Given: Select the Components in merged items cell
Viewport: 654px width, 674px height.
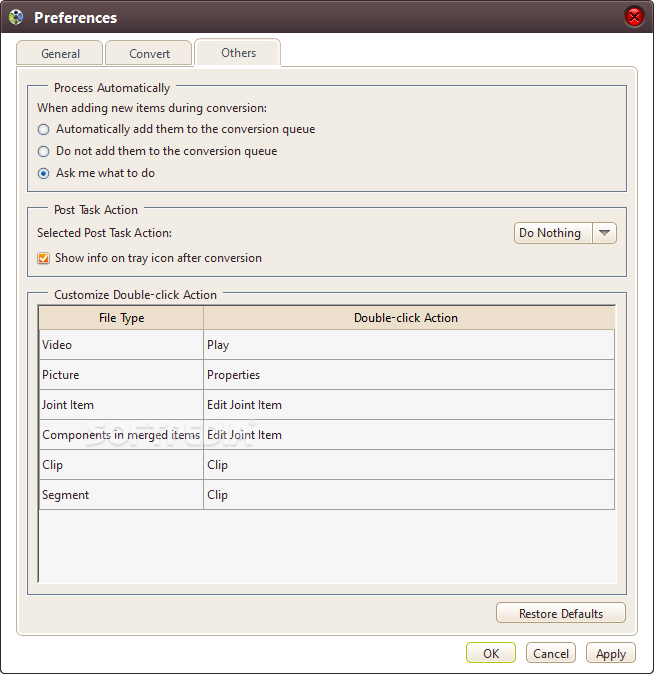Looking at the screenshot, I should 121,435.
